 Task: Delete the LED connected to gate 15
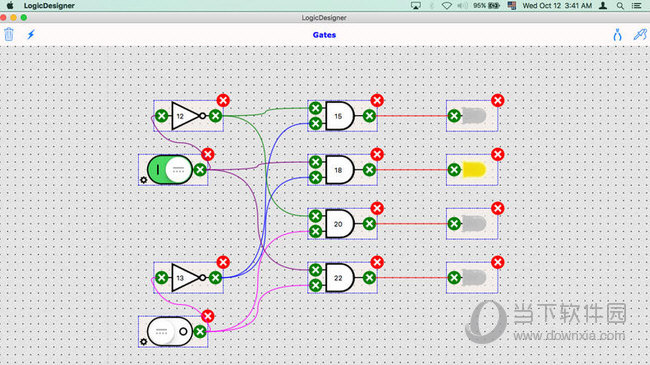pyautogui.click(x=497, y=100)
